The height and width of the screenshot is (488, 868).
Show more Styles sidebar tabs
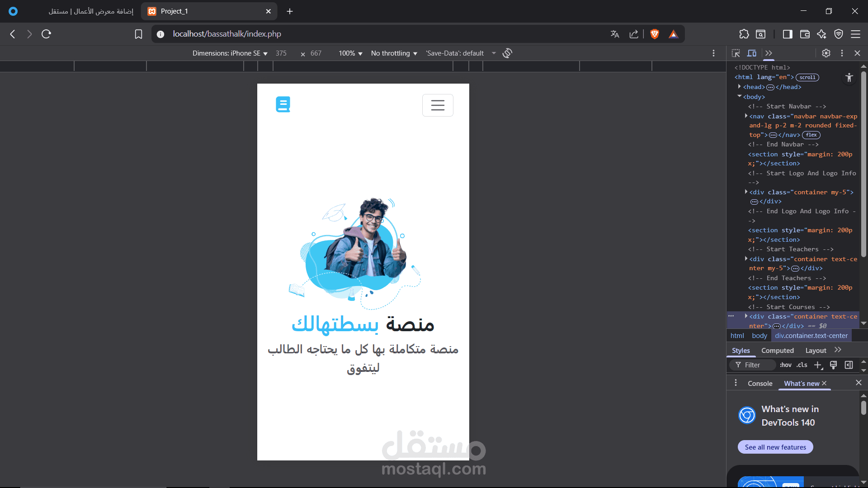(838, 350)
